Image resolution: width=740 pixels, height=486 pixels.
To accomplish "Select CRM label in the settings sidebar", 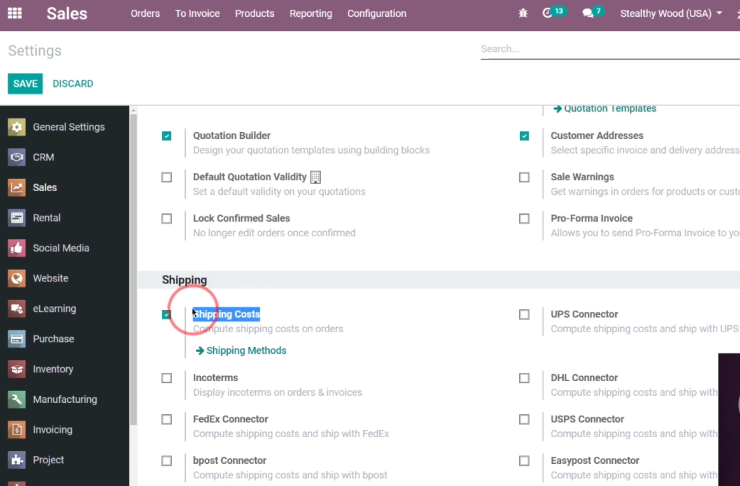I will (43, 157).
